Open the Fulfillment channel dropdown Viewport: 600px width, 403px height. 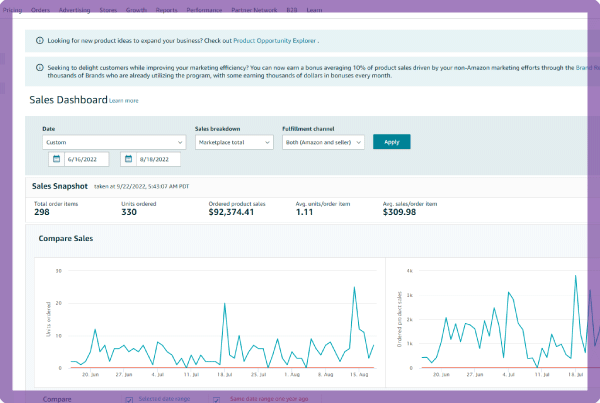(323, 142)
